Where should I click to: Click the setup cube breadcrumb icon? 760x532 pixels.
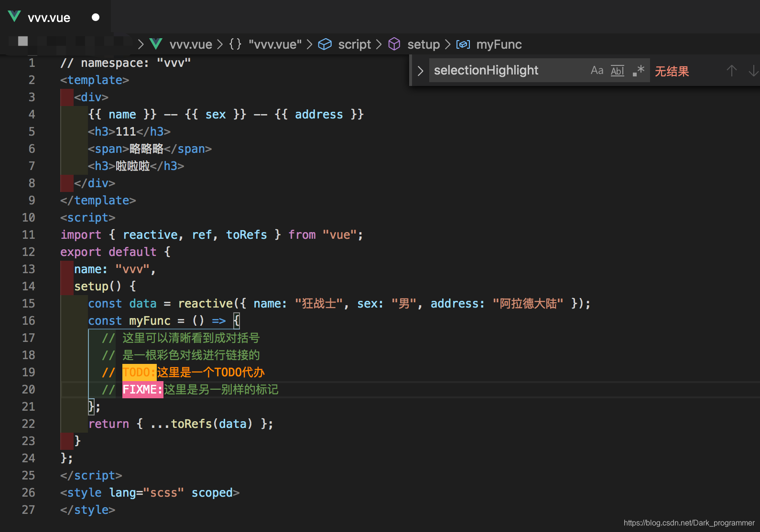[394, 44]
